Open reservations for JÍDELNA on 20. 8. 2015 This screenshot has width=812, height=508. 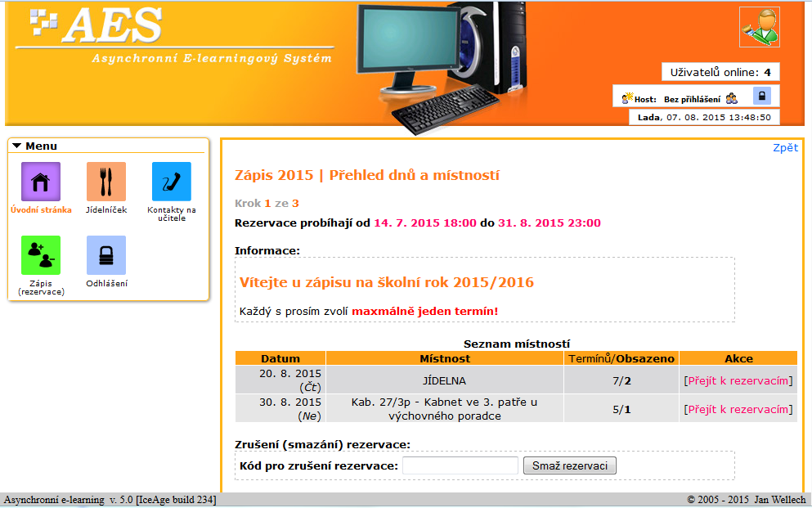[738, 380]
